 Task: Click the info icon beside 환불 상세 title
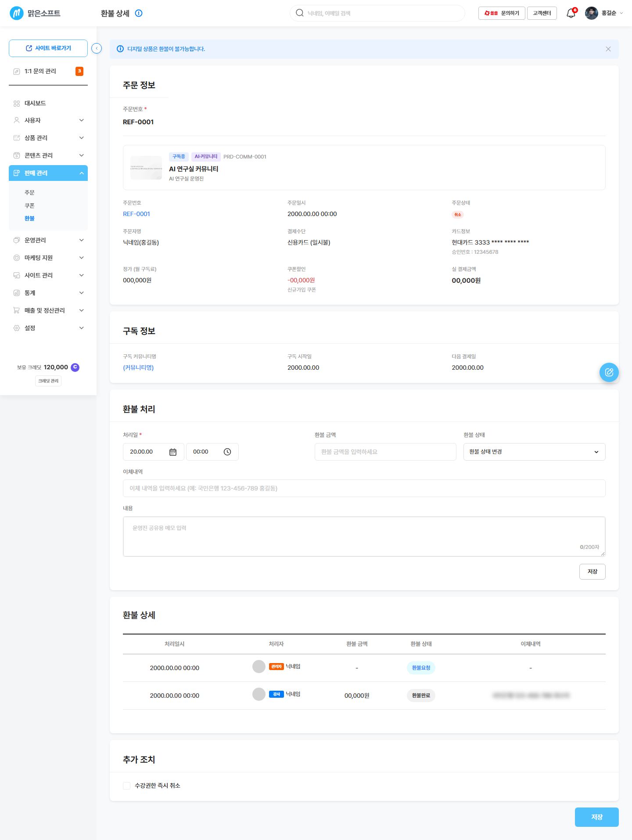[139, 13]
